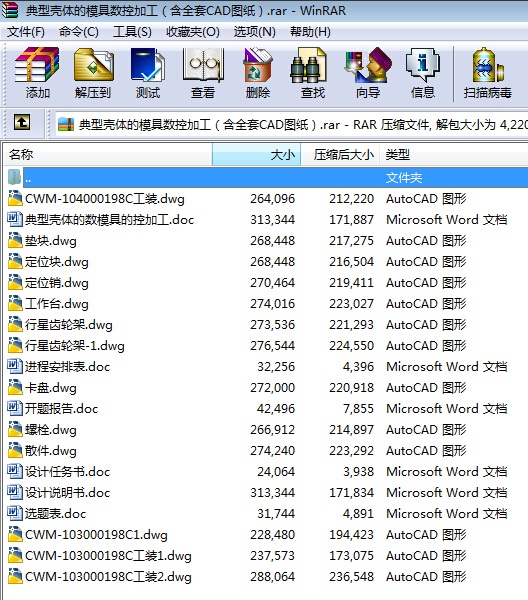Sort by the 类型 column header
Viewport: 528px width, 600px height.
coord(454,155)
